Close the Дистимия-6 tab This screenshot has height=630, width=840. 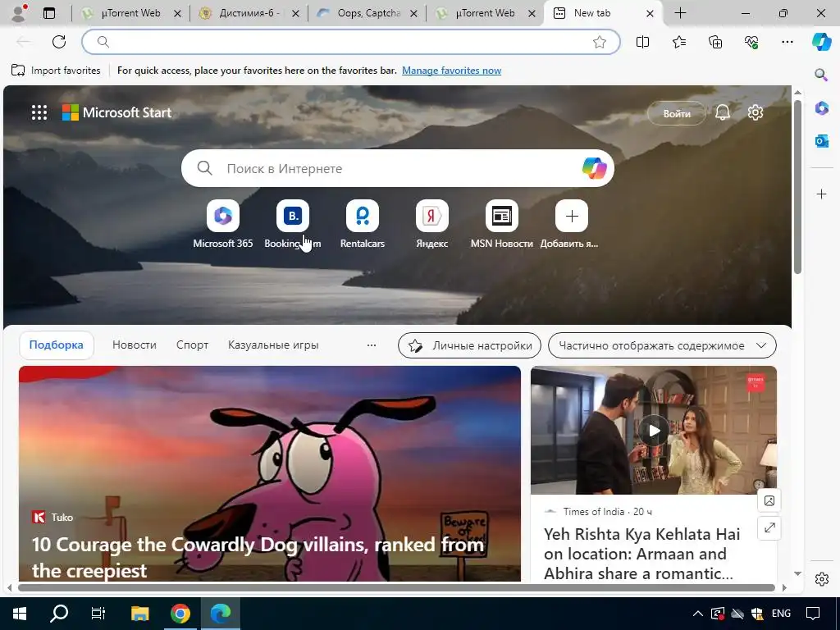(295, 13)
